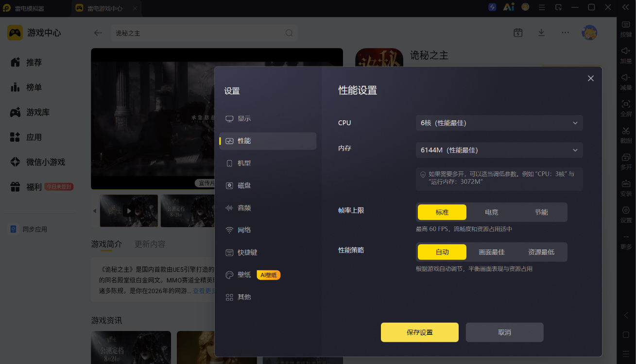Expand the CPU cores dropdown
Screen dimensions: 636x364
[499, 123]
